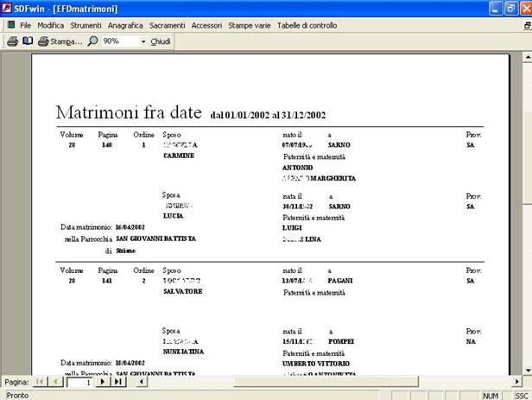Click the SSC status bar indicator
The image size is (532, 400).
[521, 396]
